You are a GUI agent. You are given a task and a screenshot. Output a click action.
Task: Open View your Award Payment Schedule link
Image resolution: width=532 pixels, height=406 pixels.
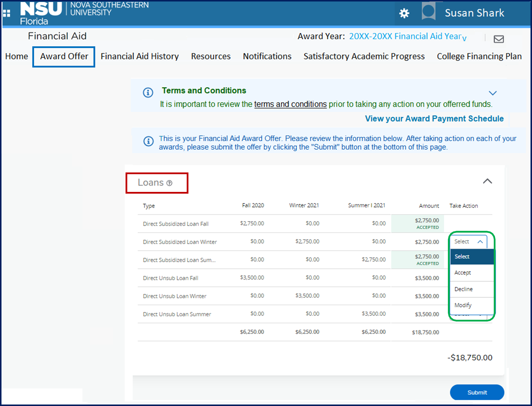click(434, 119)
